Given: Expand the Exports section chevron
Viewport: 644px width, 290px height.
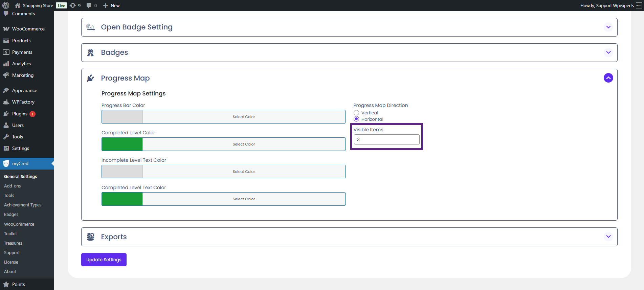Looking at the screenshot, I should coord(608,237).
